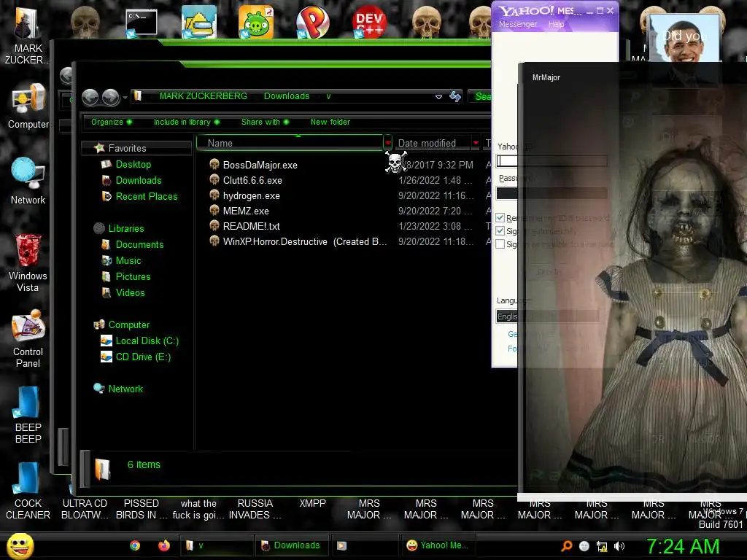This screenshot has width=747, height=560.
Task: Open the Computer desktop icon
Action: (x=28, y=106)
